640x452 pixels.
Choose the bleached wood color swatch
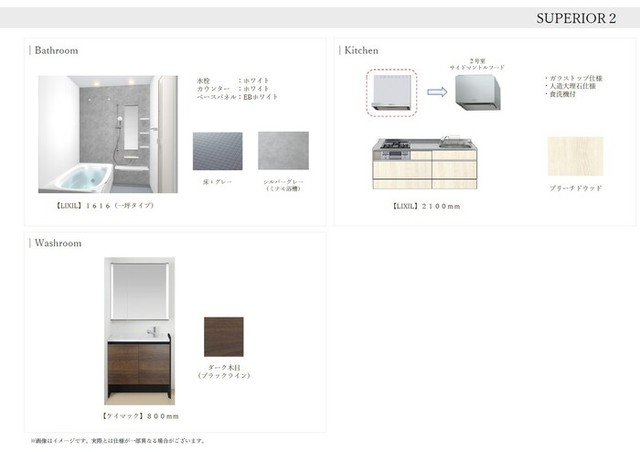(x=575, y=157)
